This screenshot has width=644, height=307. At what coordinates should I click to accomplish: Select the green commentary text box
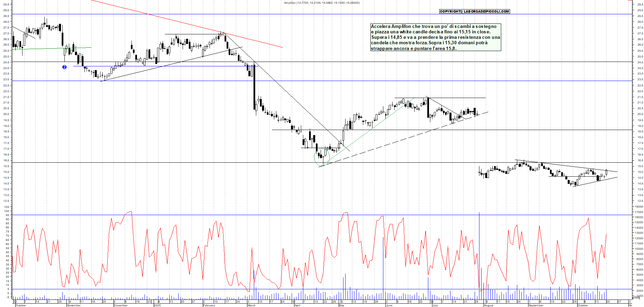(x=435, y=37)
